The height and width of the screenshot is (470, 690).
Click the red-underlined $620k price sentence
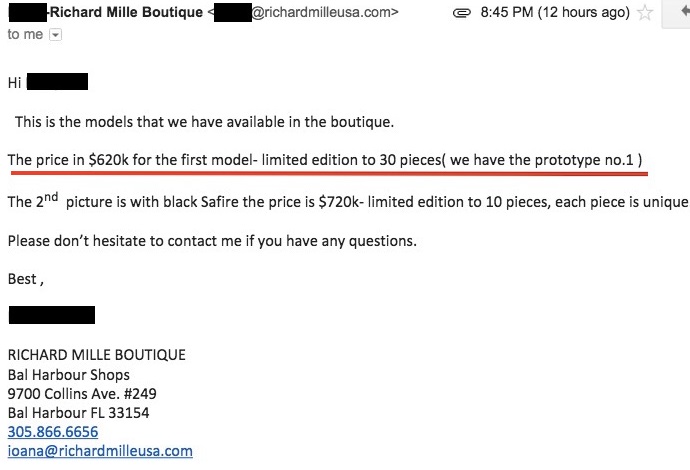click(x=325, y=160)
